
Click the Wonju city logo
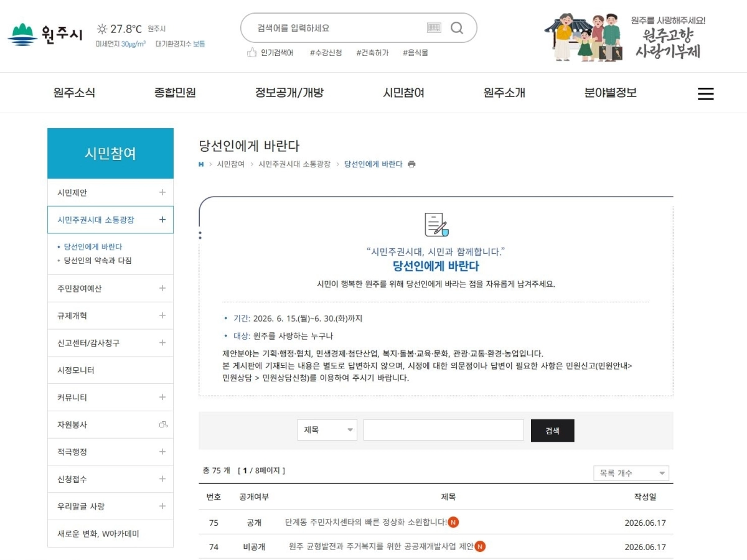point(45,34)
